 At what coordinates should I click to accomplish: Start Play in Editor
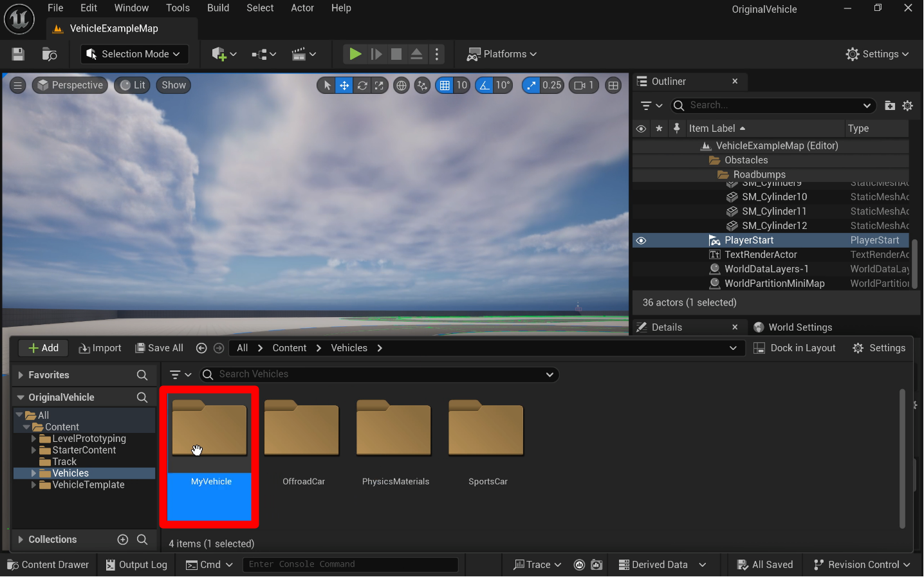355,54
